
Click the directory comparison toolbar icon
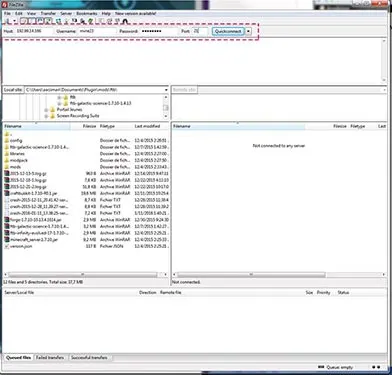[109, 21]
